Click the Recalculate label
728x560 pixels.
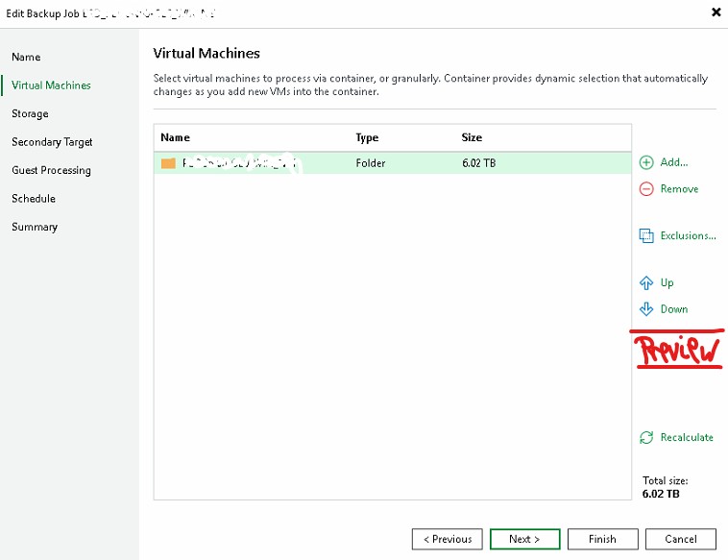687,437
